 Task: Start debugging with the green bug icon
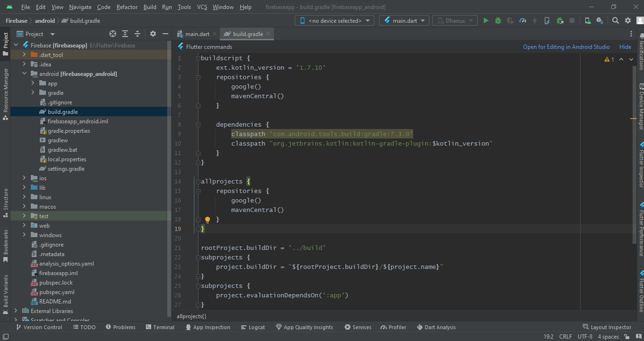coord(498,21)
